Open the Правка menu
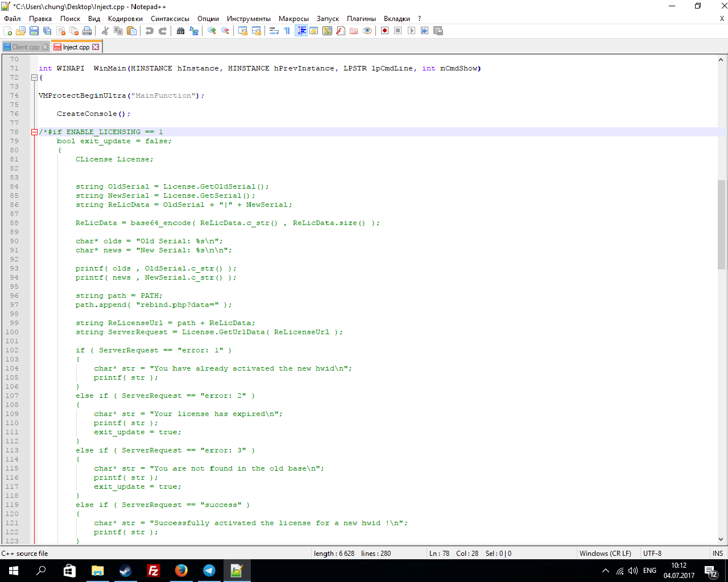728x582 pixels. click(x=40, y=19)
